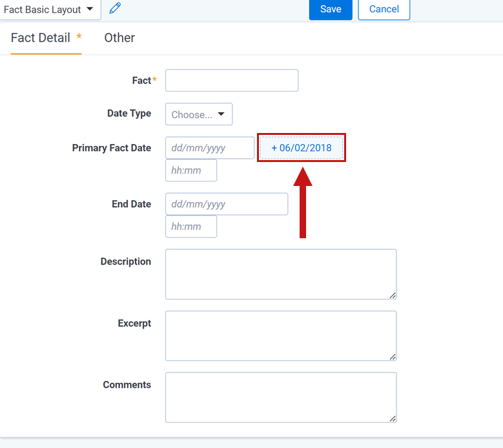Click the Date Type label
The image size is (503, 448).
(x=129, y=114)
